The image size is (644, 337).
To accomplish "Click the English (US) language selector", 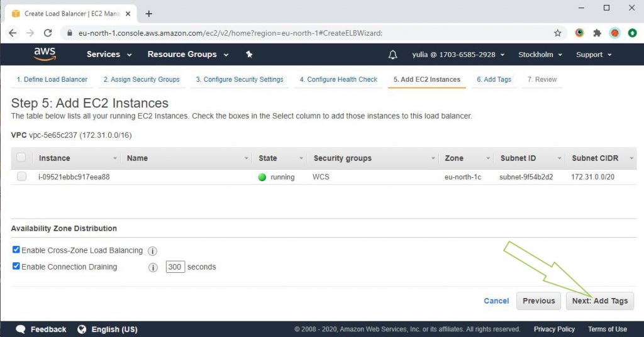I will click(x=114, y=329).
